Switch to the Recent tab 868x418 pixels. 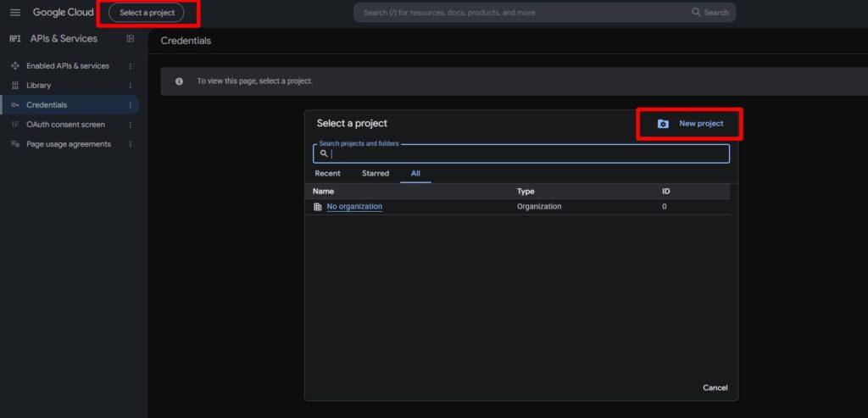pyautogui.click(x=328, y=173)
